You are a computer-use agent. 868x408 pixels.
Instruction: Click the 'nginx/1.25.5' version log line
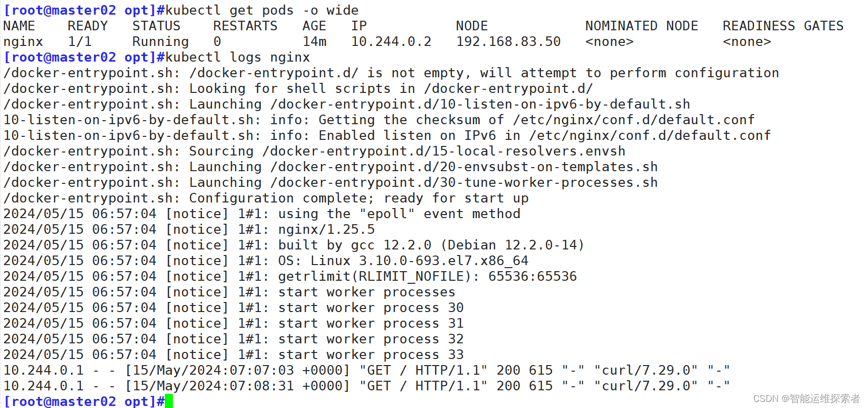tap(189, 229)
